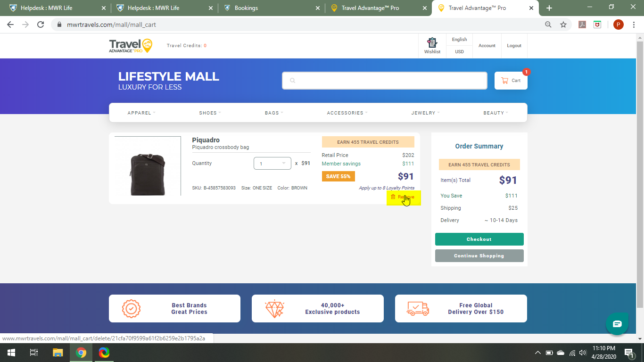This screenshot has width=644, height=362.
Task: Click the page vertical scrollbar
Action: pyautogui.click(x=640, y=174)
